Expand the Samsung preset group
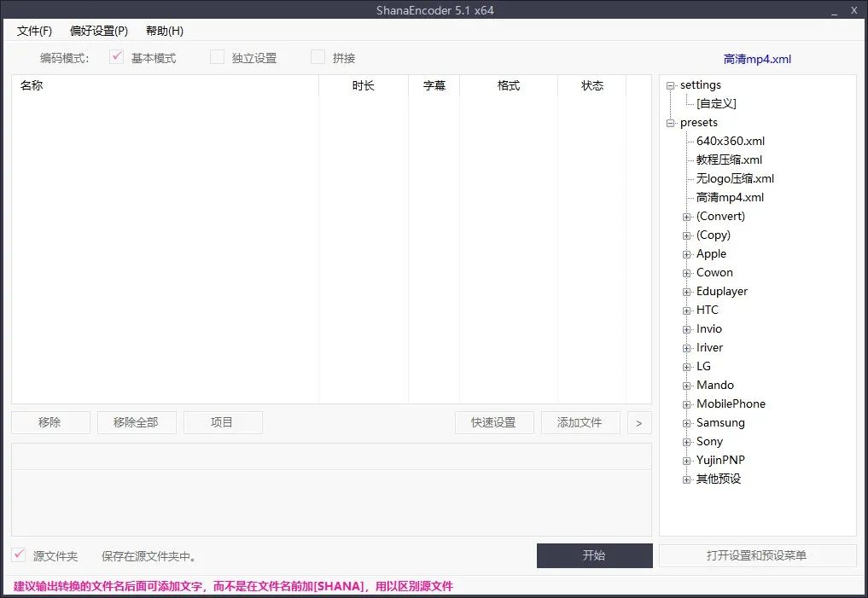This screenshot has height=598, width=868. tap(687, 422)
